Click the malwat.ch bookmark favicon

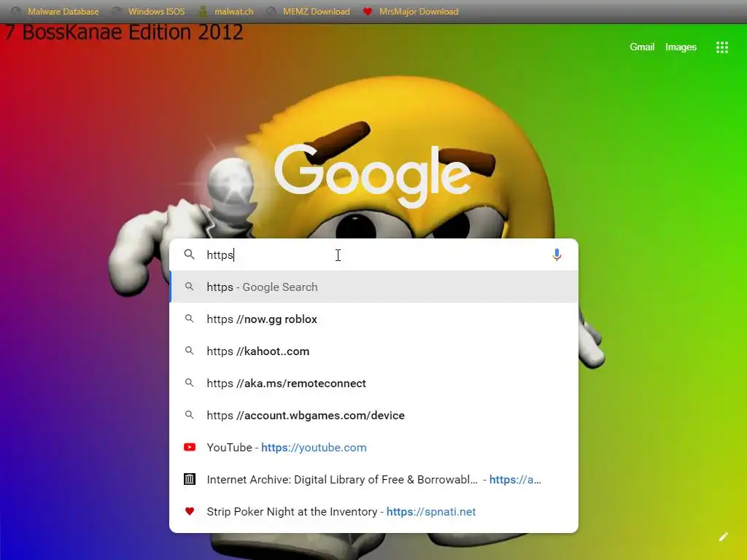coord(203,12)
